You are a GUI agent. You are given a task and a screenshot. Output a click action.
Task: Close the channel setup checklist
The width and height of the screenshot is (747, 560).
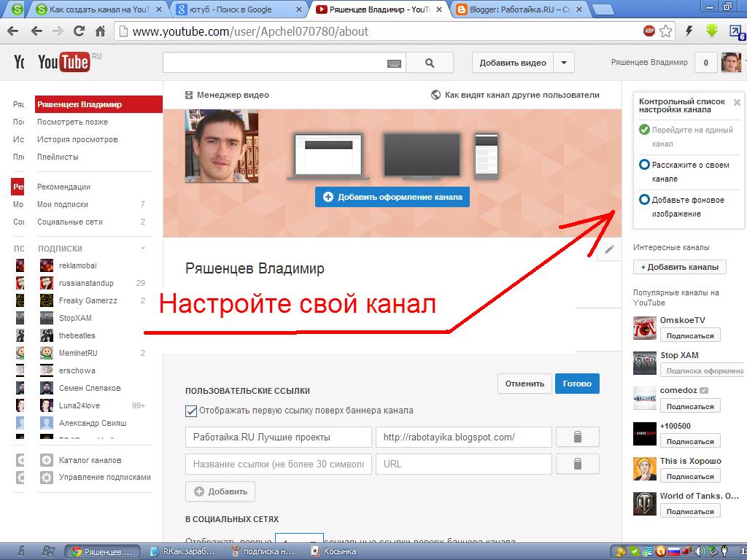[737, 102]
